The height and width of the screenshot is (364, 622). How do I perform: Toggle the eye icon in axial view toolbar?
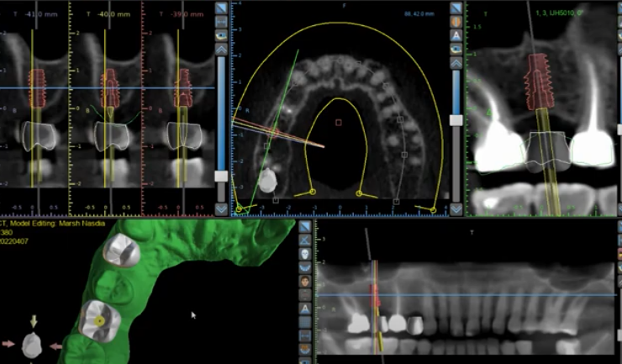[x=456, y=50]
